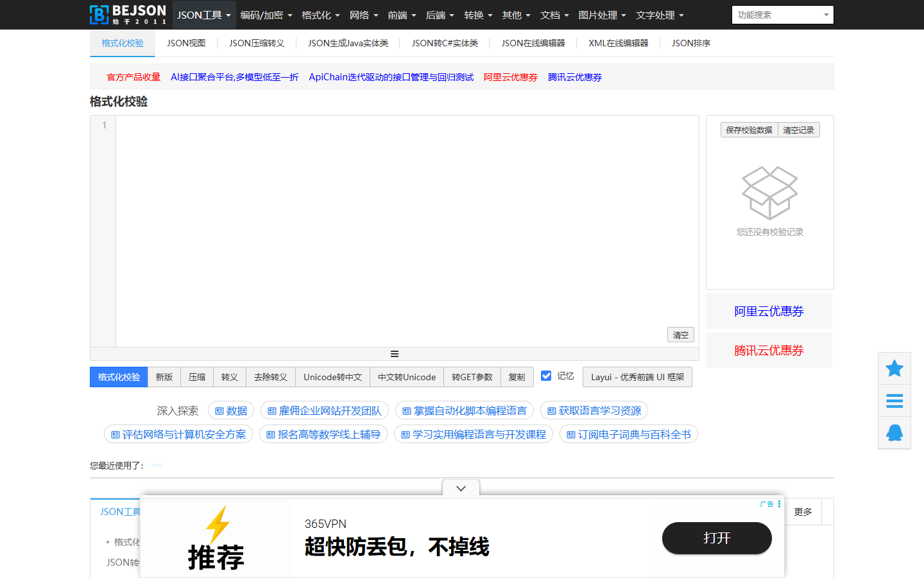Click the blue 格式化校验 button
The image size is (924, 578).
coord(119,377)
